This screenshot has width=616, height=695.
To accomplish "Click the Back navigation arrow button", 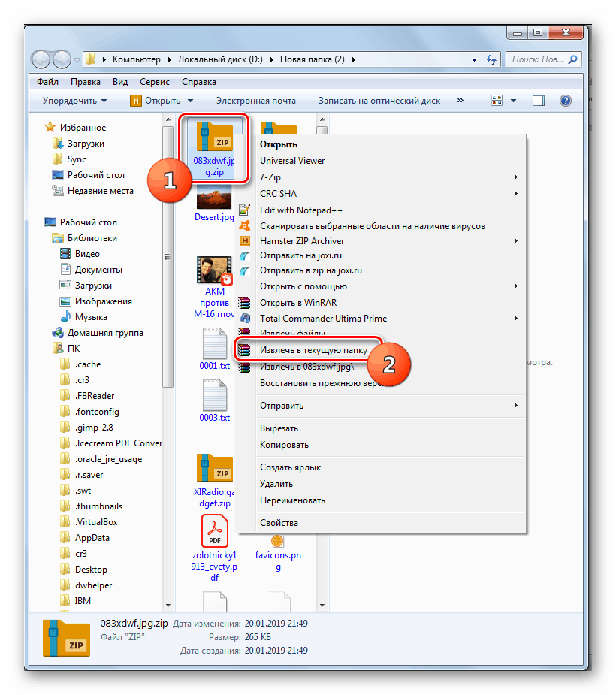I will click(x=41, y=59).
